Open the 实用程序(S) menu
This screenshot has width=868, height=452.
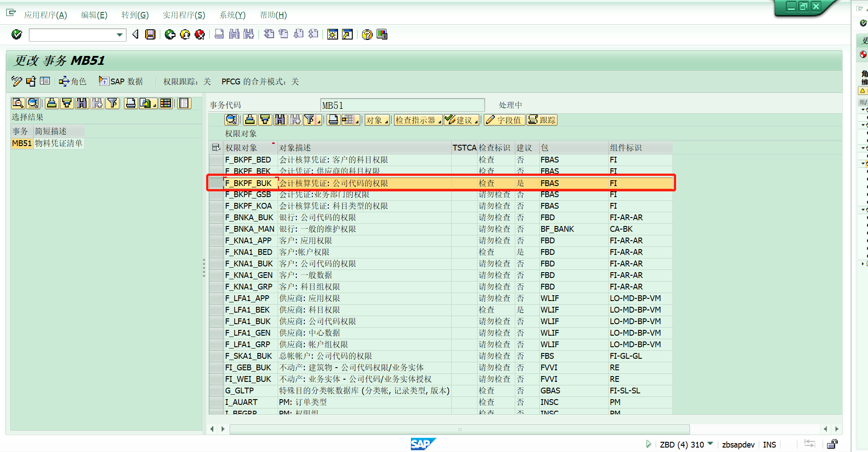point(184,15)
